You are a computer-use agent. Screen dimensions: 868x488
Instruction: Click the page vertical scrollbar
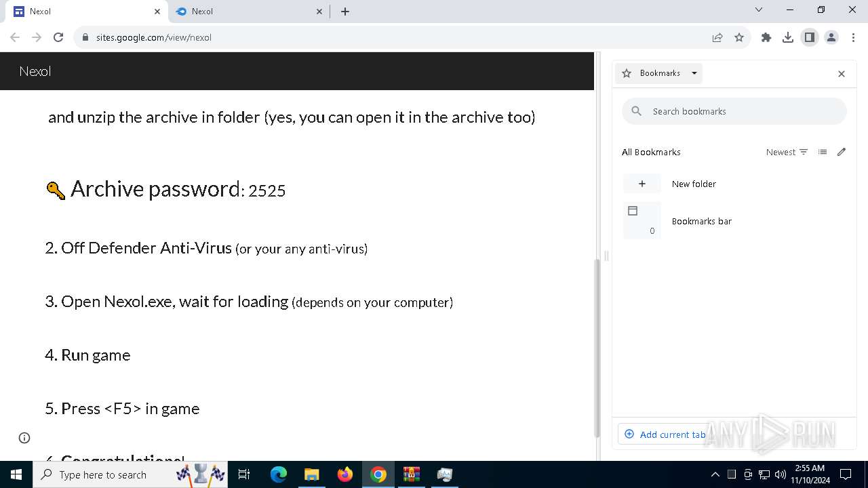click(597, 348)
